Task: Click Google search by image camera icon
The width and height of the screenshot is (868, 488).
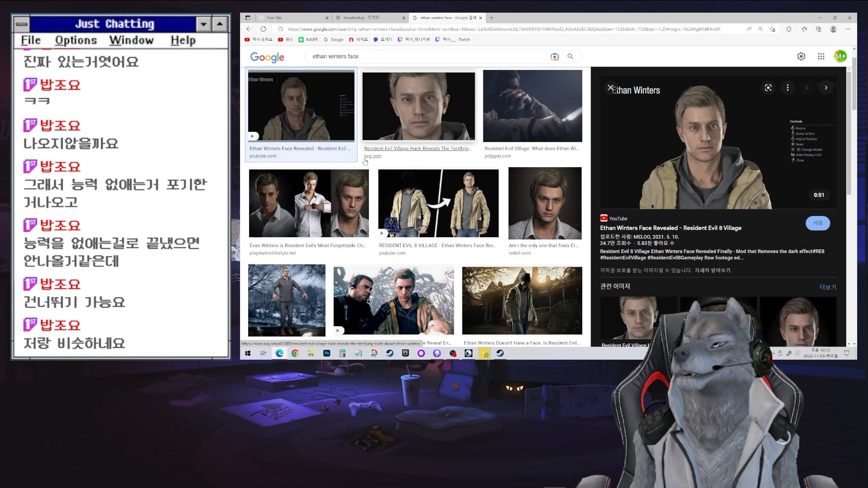Action: pos(554,56)
